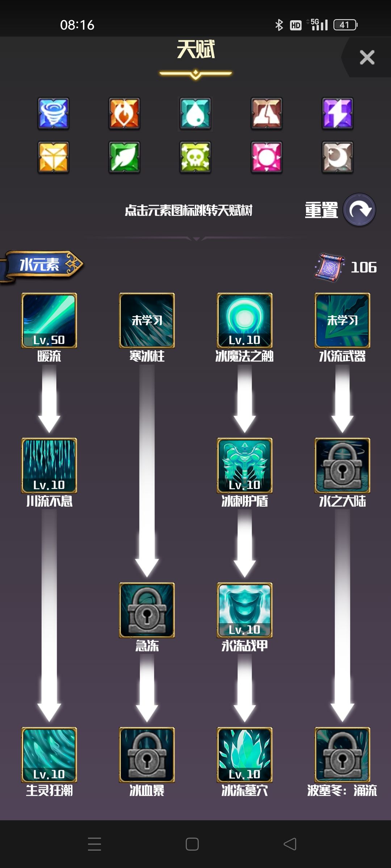Click the talent scroll points counter
Viewport: 391px width, 868px height.
(346, 268)
